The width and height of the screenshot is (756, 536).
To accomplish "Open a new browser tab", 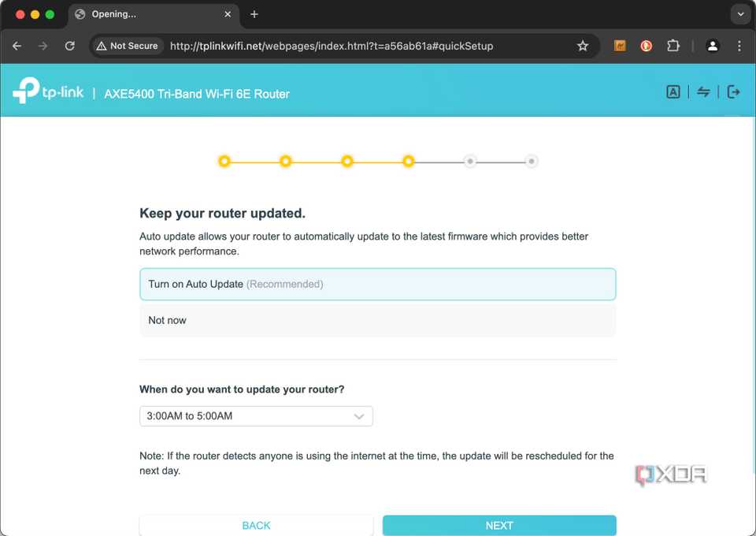I will 254,14.
